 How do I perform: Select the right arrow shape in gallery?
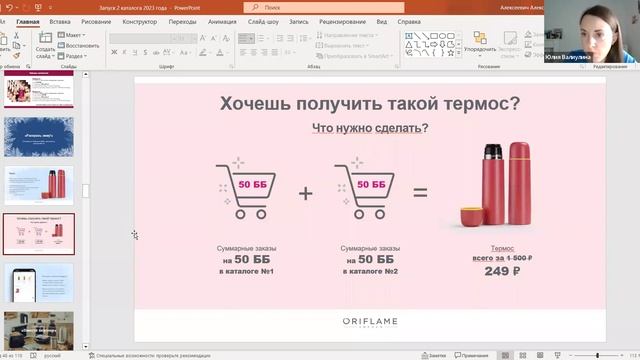(434, 44)
